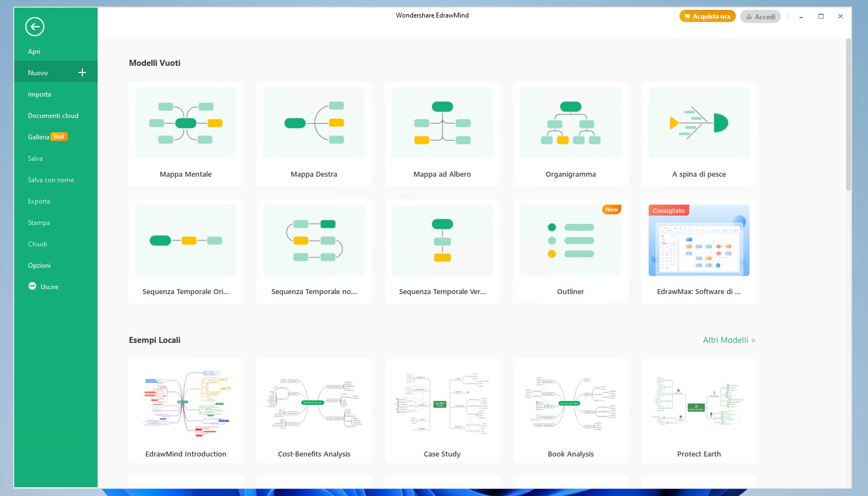Image resolution: width=868 pixels, height=496 pixels.
Task: Click the Organigramma label
Action: [x=571, y=174]
